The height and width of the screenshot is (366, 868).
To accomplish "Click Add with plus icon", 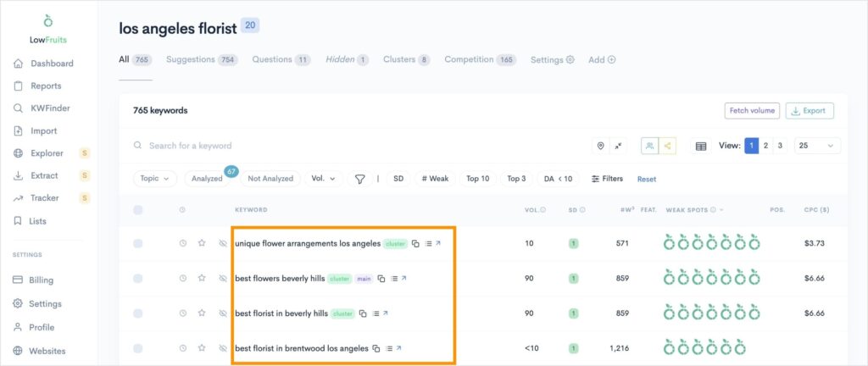I will pyautogui.click(x=602, y=59).
